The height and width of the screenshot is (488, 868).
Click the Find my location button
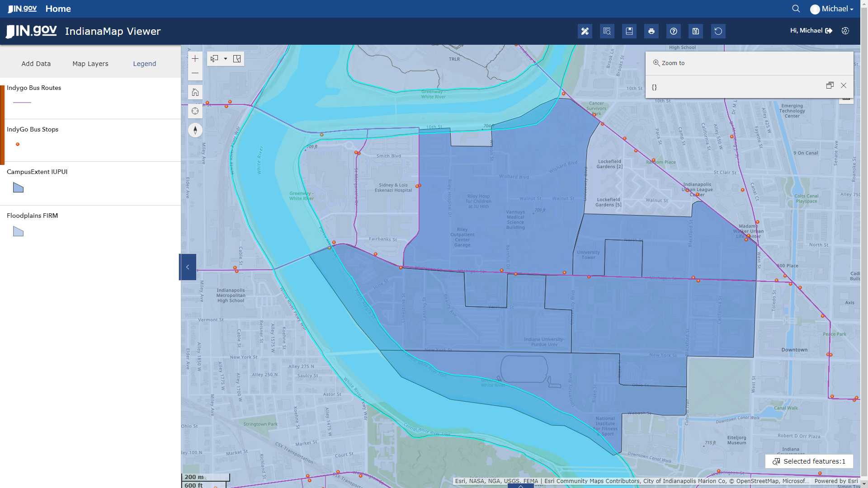195,111
